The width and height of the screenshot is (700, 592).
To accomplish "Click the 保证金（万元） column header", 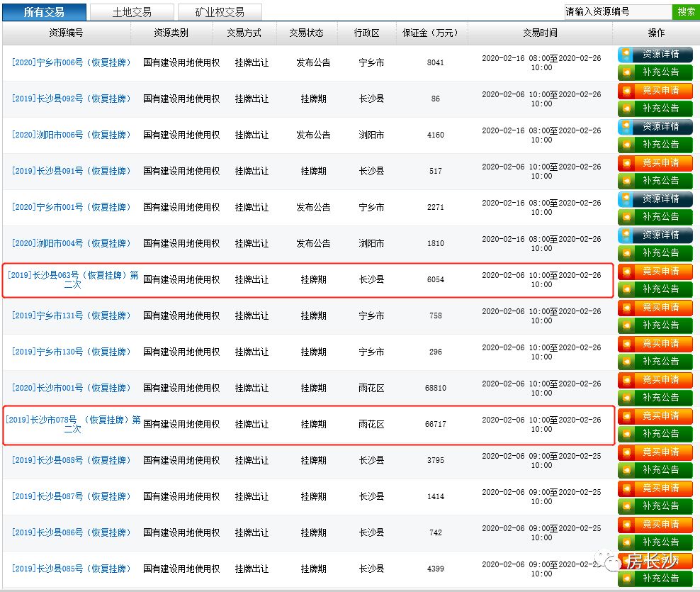I will pyautogui.click(x=431, y=33).
